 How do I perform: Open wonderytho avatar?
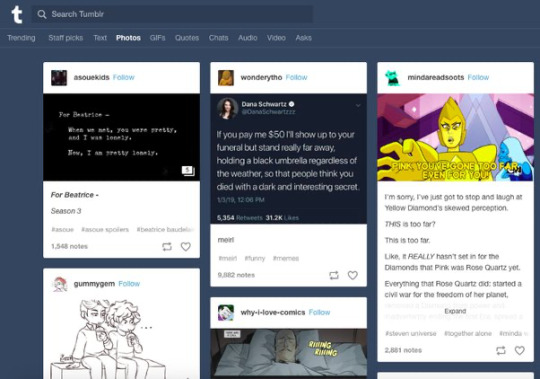tap(226, 77)
